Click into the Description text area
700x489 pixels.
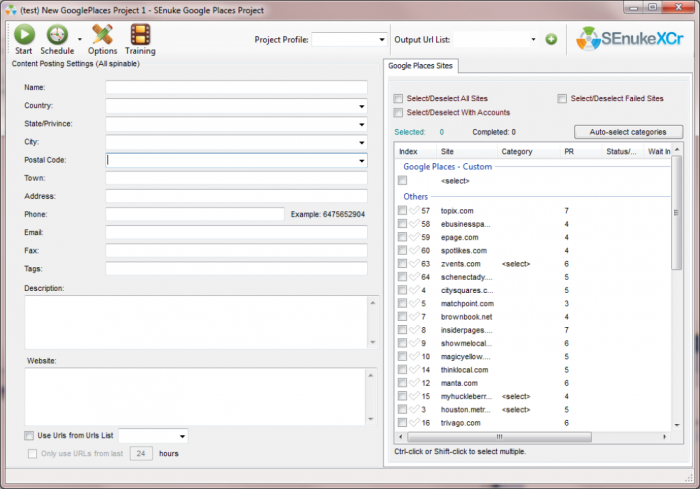(x=196, y=322)
